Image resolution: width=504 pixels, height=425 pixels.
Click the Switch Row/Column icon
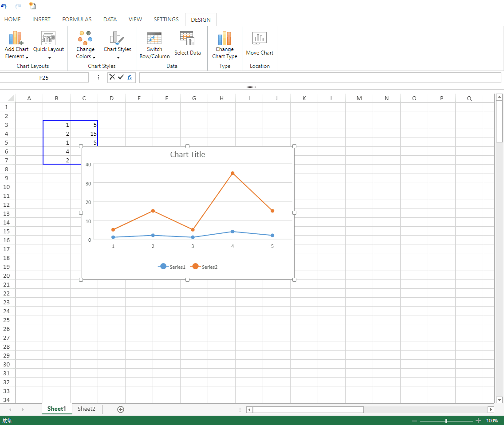point(154,38)
